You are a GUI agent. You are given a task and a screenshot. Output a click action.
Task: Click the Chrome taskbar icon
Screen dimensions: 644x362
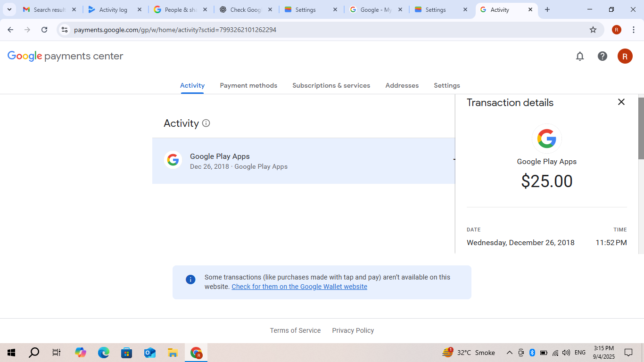pyautogui.click(x=196, y=353)
